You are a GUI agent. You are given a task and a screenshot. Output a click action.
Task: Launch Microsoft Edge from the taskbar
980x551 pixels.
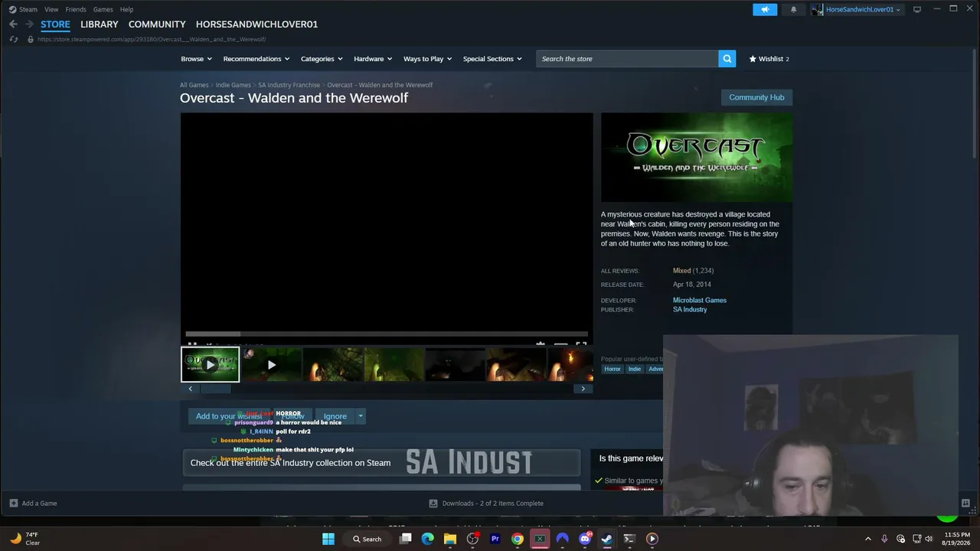click(428, 539)
